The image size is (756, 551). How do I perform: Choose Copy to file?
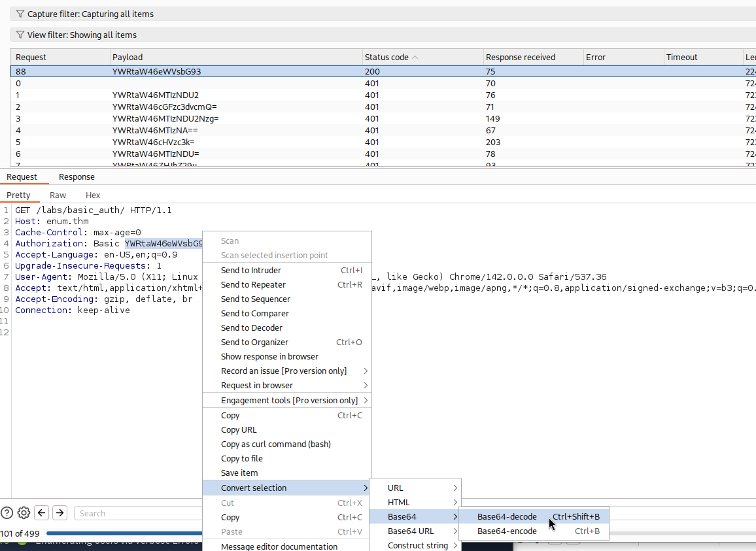point(287,458)
